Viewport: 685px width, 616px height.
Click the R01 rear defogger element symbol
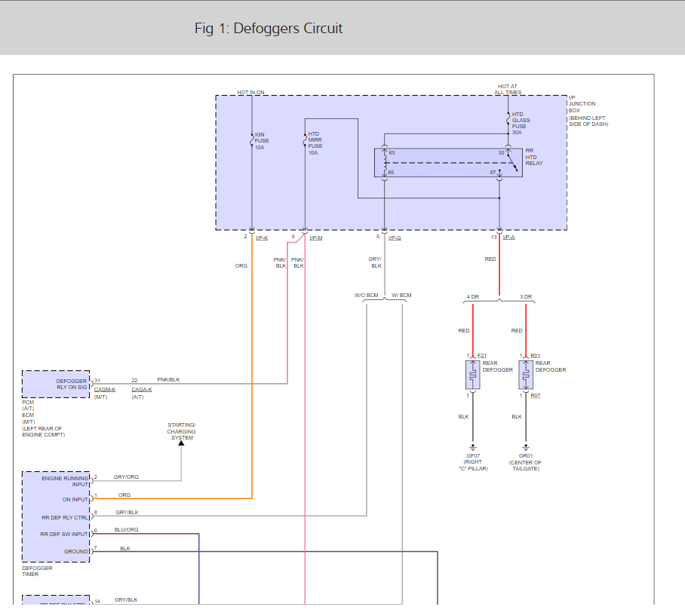(526, 375)
